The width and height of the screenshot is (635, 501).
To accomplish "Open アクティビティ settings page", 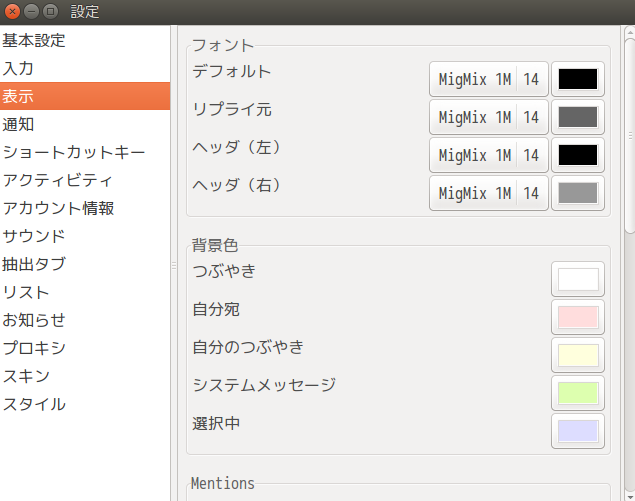I will pyautogui.click(x=85, y=180).
